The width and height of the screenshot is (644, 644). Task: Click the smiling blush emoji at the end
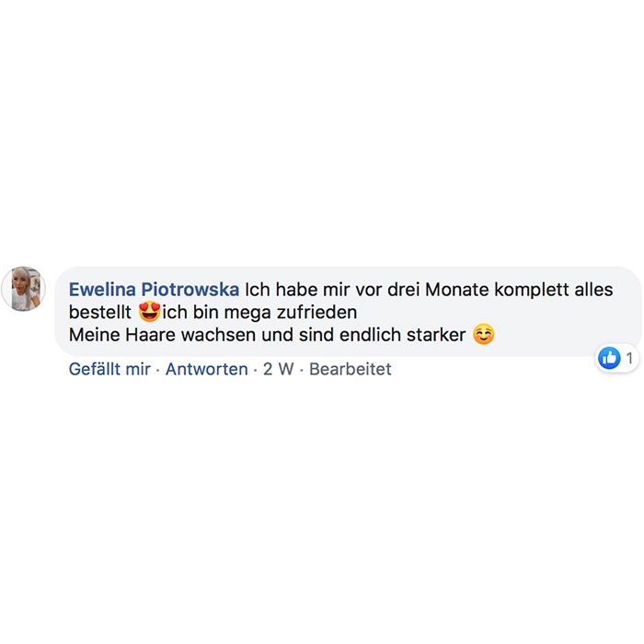[x=483, y=334]
